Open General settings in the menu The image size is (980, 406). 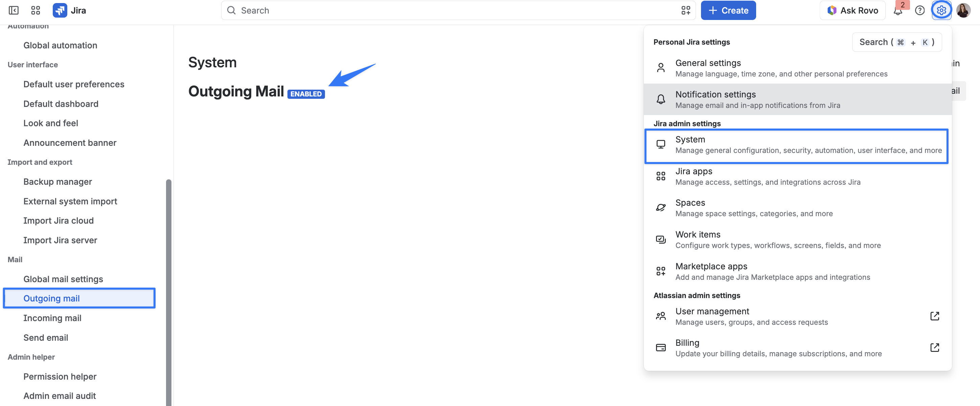click(x=797, y=68)
